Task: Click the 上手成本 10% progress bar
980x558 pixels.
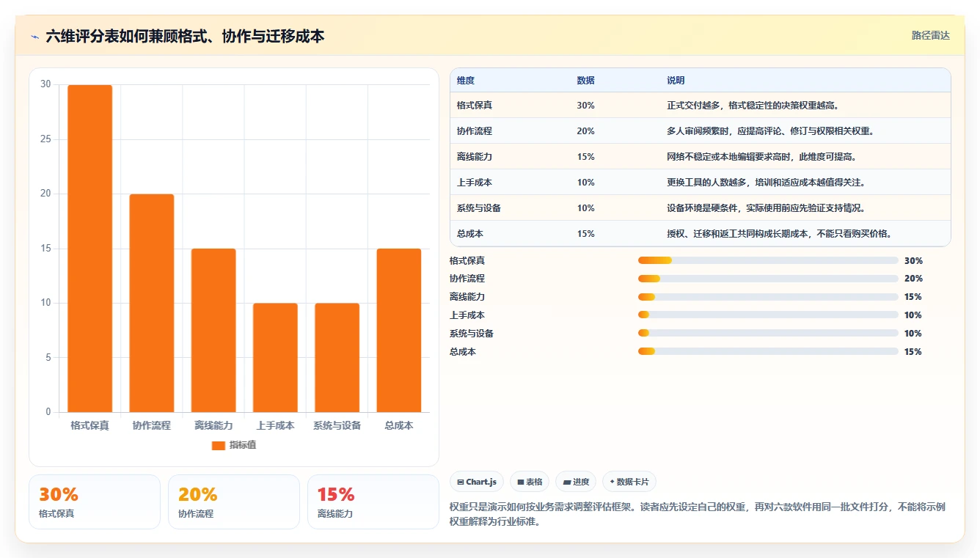Action: click(768, 315)
